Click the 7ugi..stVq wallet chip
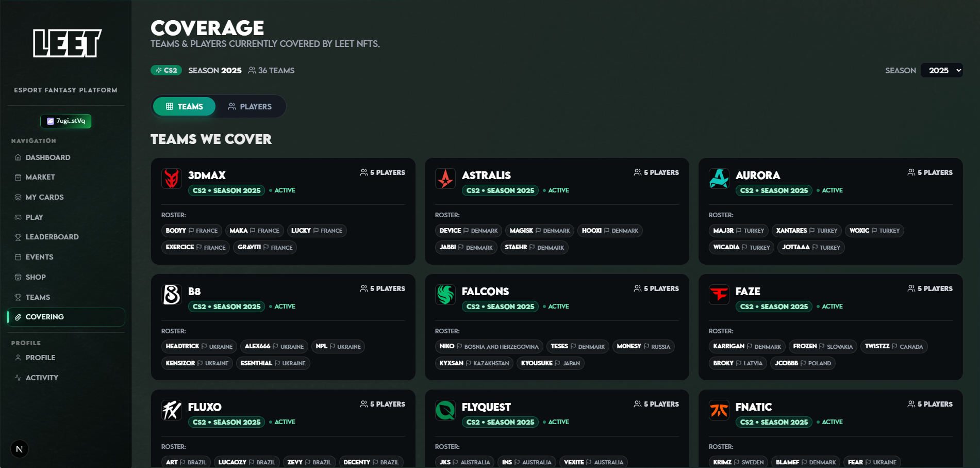This screenshot has width=980, height=468. pos(65,121)
